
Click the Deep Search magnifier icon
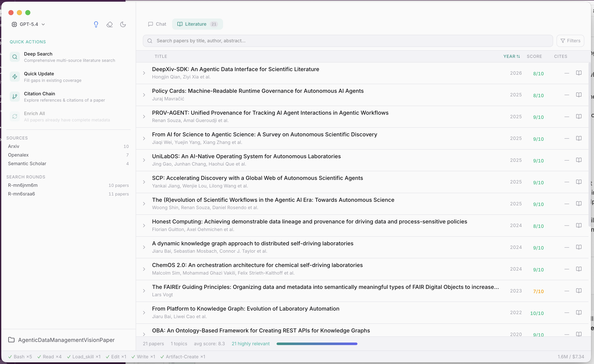point(15,57)
